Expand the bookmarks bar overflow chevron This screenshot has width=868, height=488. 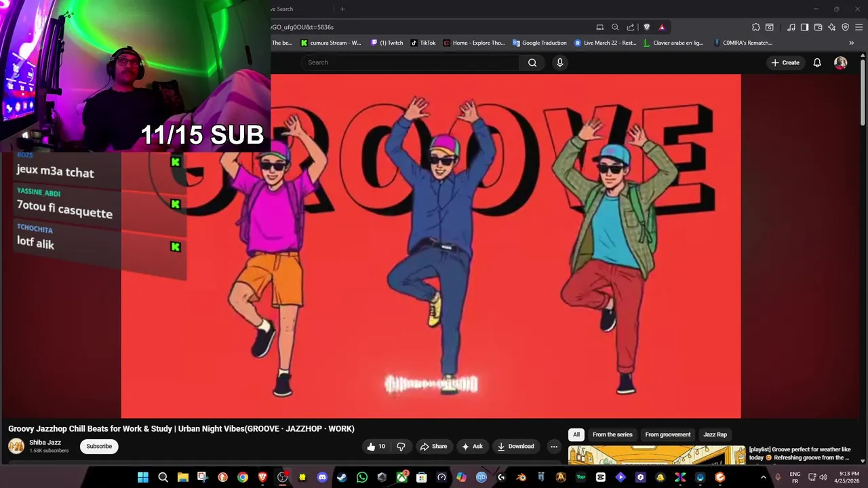point(852,43)
